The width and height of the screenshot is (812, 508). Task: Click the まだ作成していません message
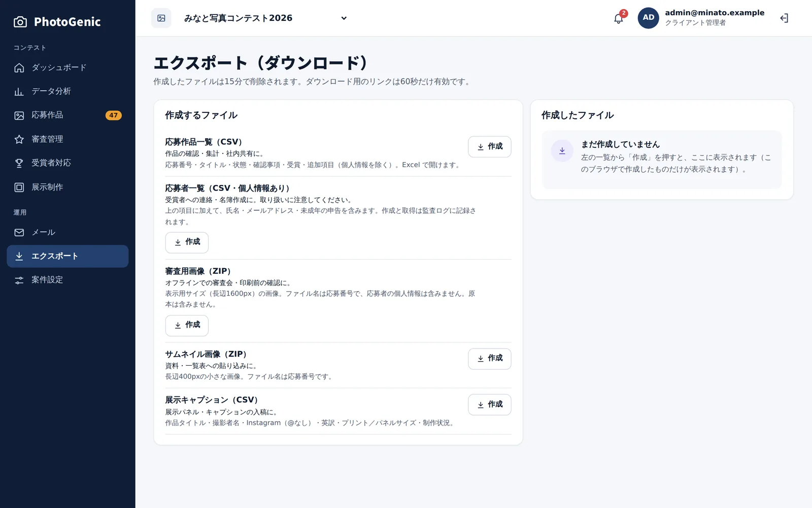620,144
